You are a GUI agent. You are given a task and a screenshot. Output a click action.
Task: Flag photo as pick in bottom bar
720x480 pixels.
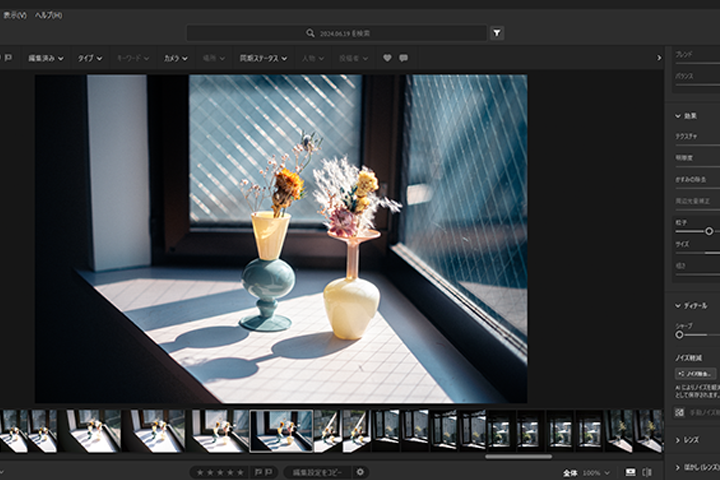pyautogui.click(x=258, y=472)
